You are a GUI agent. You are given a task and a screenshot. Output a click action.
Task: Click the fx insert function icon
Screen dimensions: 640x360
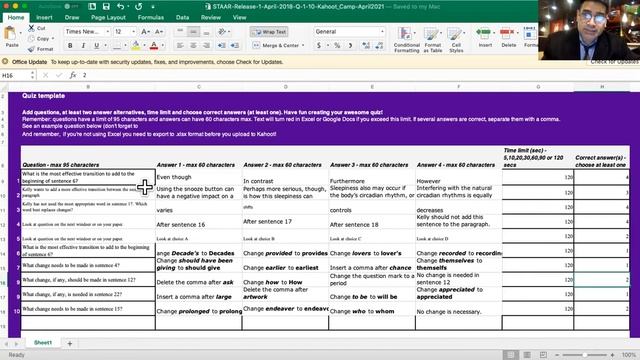(x=73, y=75)
